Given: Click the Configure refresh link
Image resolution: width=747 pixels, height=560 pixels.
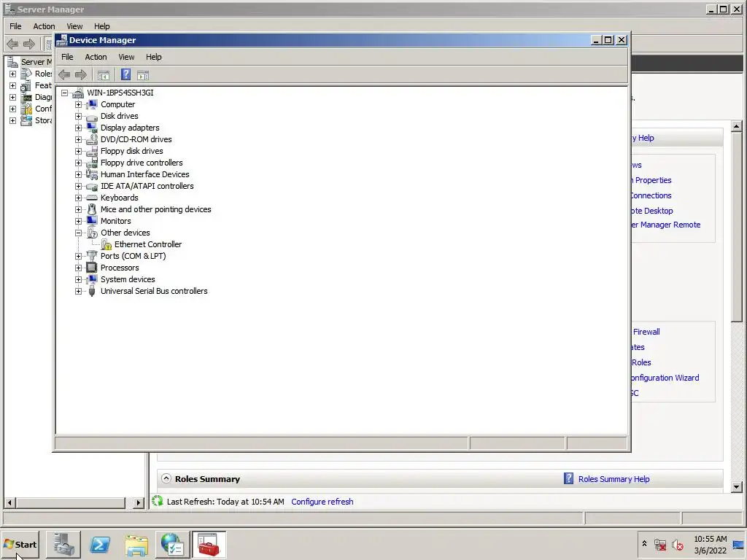Looking at the screenshot, I should [x=322, y=502].
